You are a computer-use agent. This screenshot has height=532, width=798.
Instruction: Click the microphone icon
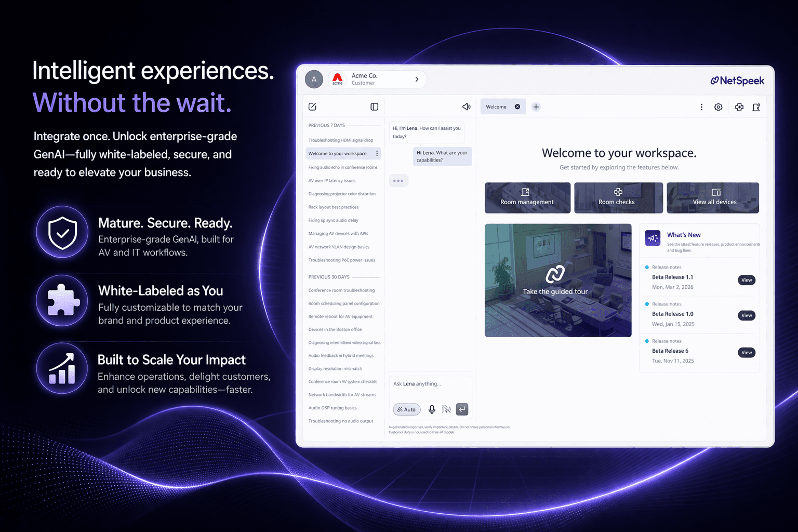[432, 409]
